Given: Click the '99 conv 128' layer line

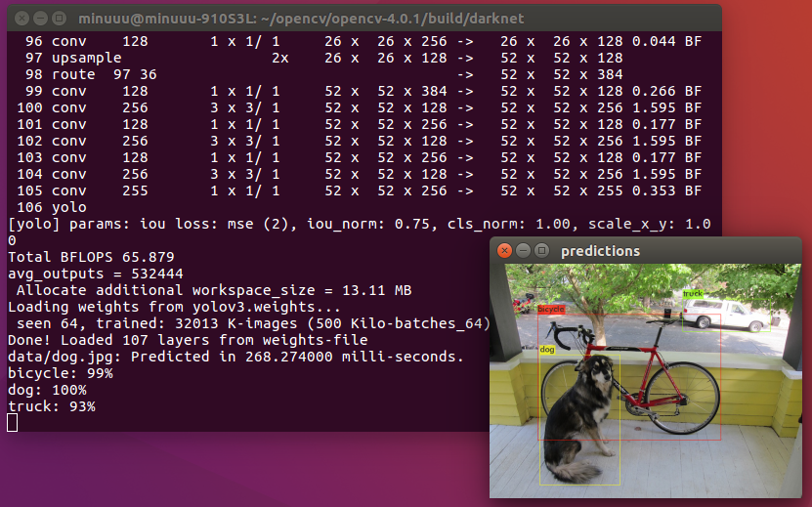Looking at the screenshot, I should (363, 92).
